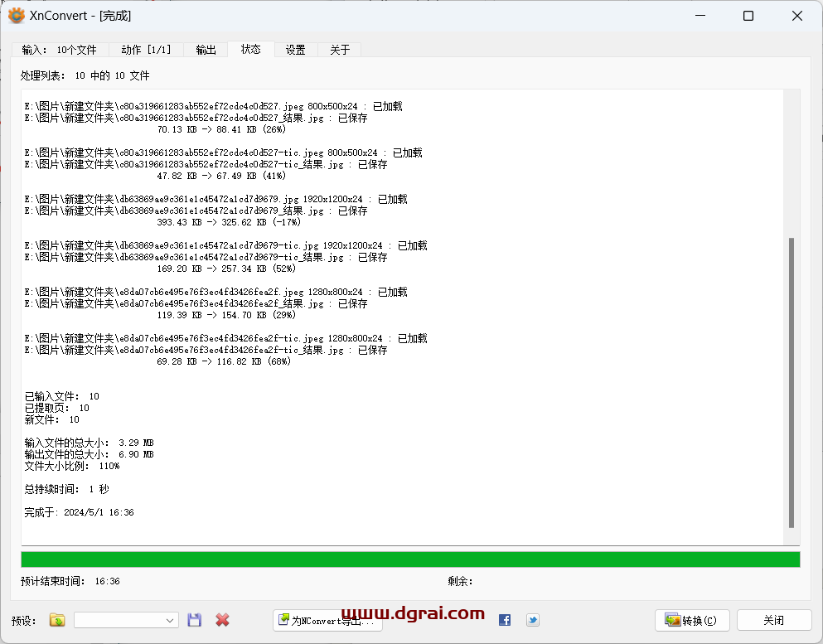Click the db63869...d9679.jpg 1920x1200x24 已加载 line
This screenshot has height=644, width=823.
(215, 200)
